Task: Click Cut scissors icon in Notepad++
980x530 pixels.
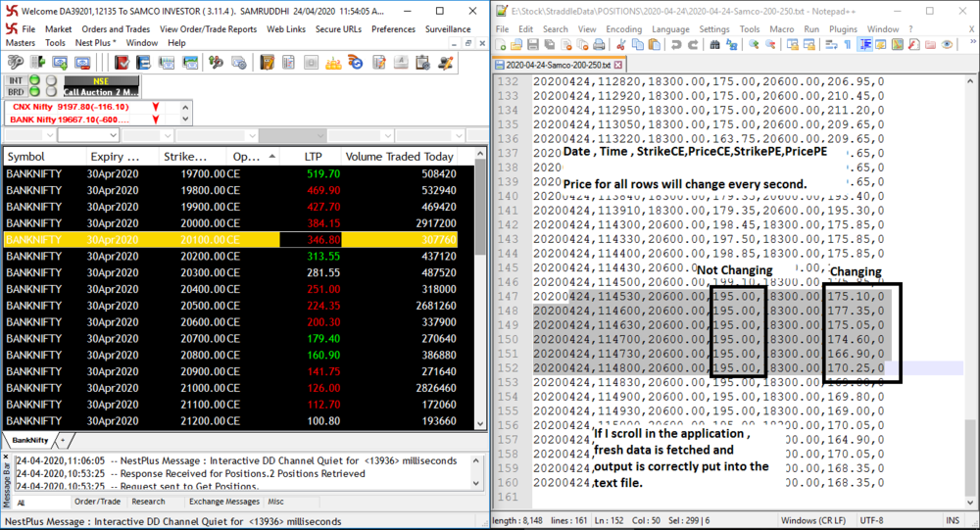Action: click(620, 44)
